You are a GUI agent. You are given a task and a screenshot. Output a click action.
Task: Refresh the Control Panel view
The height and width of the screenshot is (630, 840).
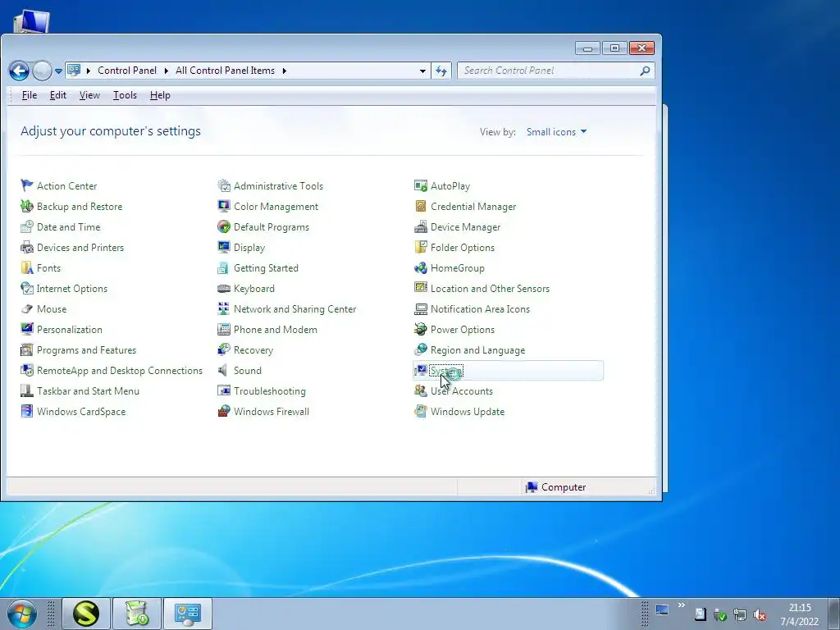pos(441,71)
